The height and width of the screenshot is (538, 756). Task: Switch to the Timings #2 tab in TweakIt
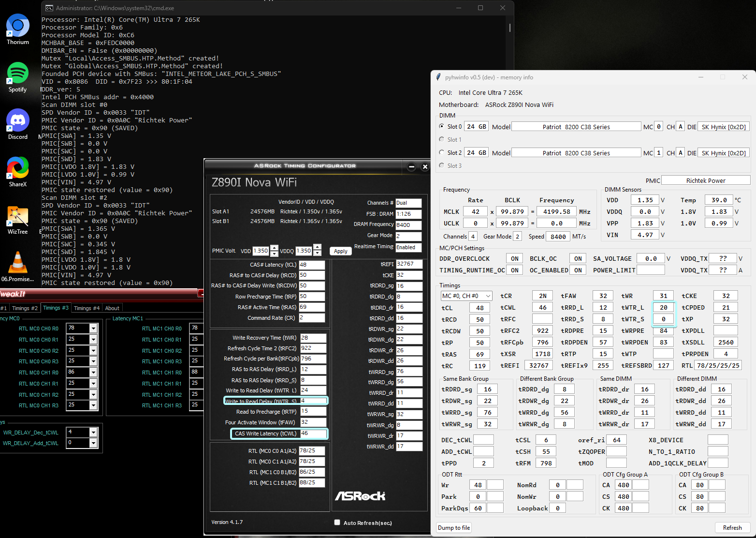tap(25, 308)
